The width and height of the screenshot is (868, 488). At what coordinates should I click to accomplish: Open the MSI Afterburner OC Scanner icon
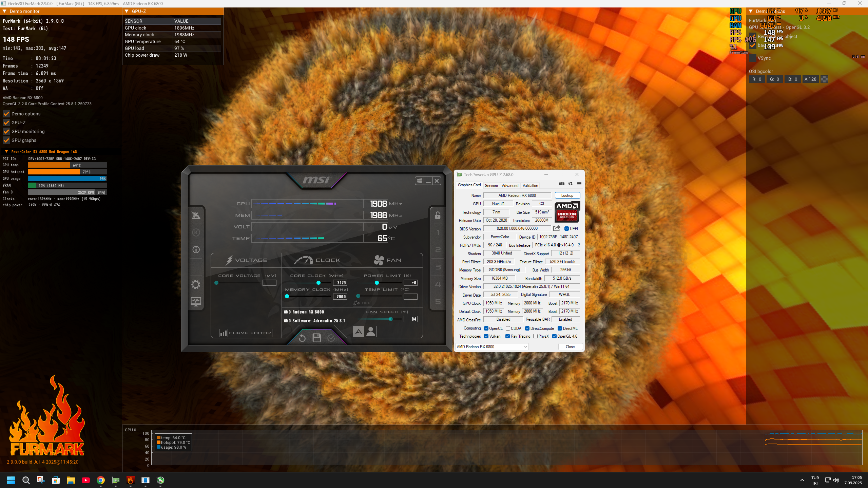tap(196, 215)
